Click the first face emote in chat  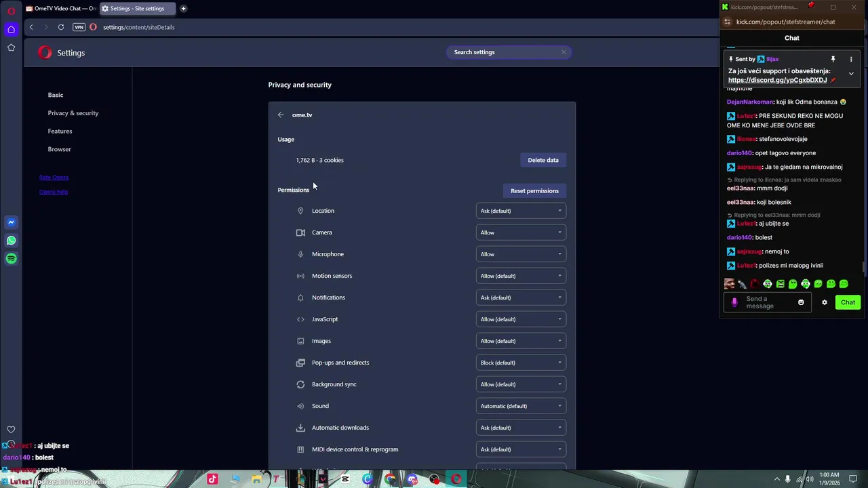(729, 284)
